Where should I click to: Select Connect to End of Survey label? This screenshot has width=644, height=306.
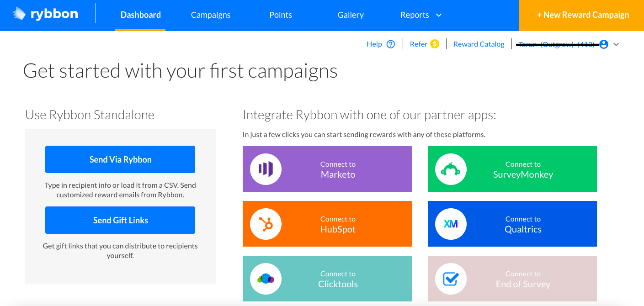[523, 279]
